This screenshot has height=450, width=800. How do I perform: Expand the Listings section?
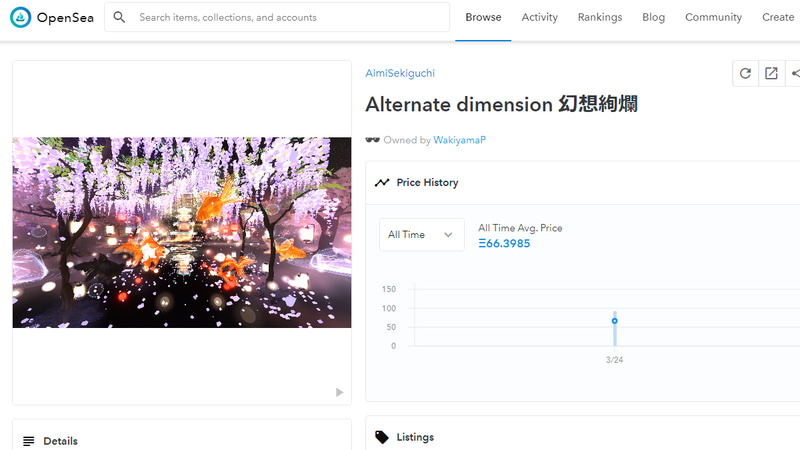[x=583, y=437]
